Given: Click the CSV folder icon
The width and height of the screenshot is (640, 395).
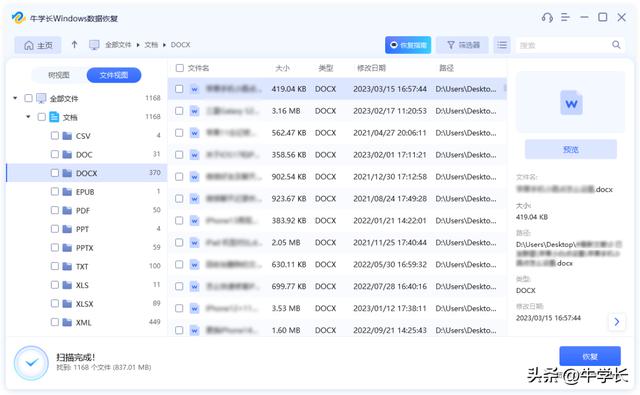Looking at the screenshot, I should (x=67, y=135).
